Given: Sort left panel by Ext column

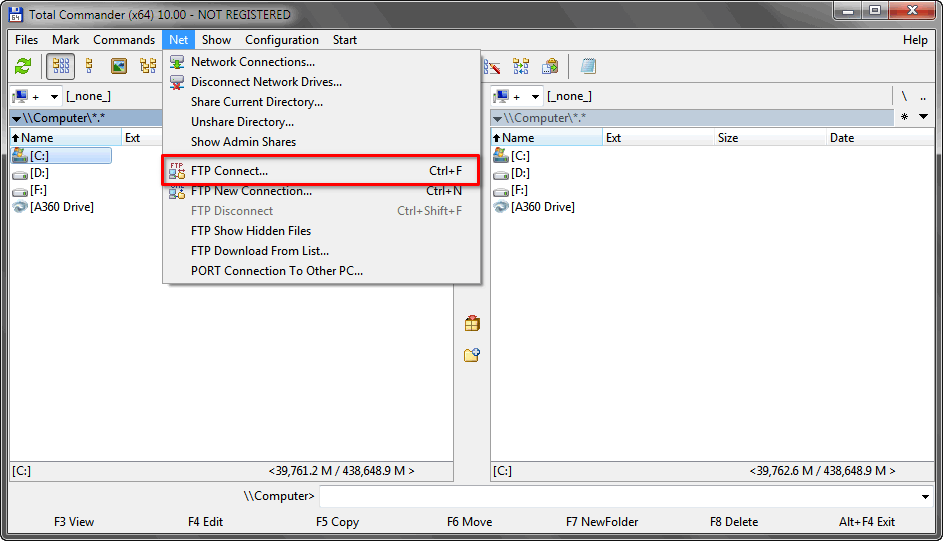Looking at the screenshot, I should [x=142, y=138].
